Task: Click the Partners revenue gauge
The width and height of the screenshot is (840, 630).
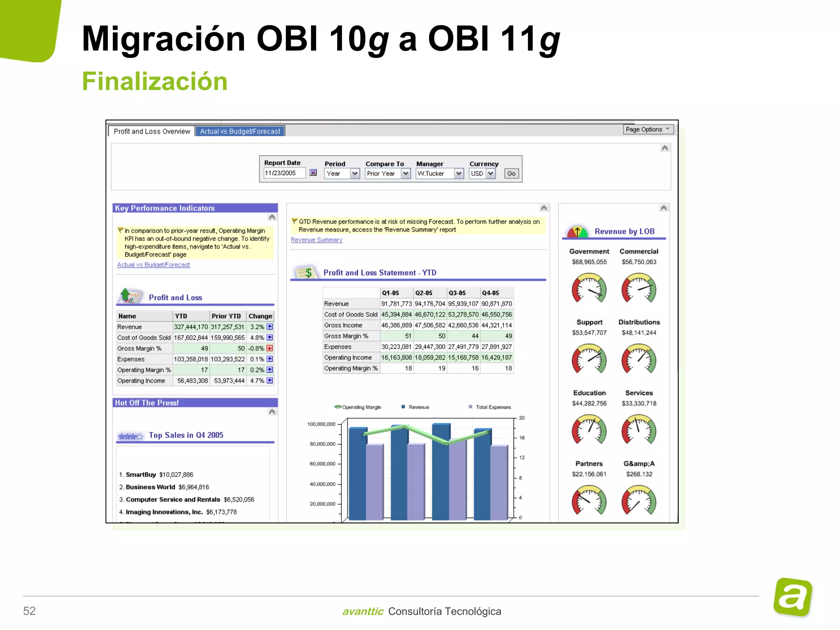Action: tap(589, 500)
